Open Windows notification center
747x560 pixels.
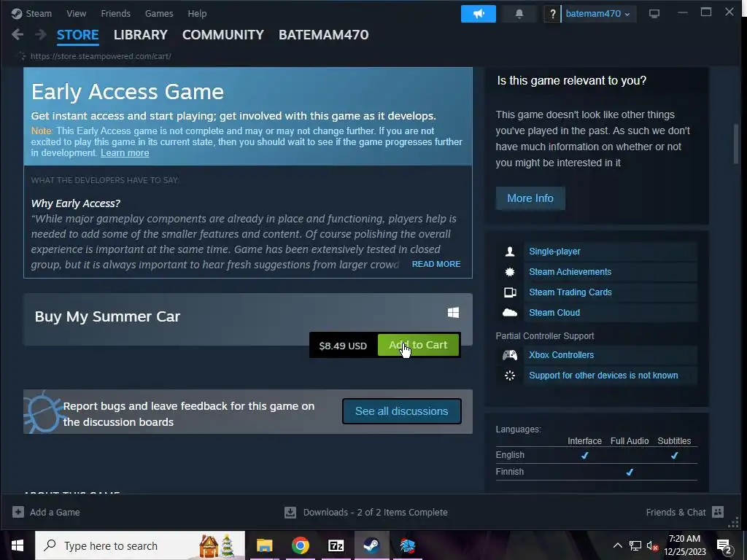(x=724, y=545)
